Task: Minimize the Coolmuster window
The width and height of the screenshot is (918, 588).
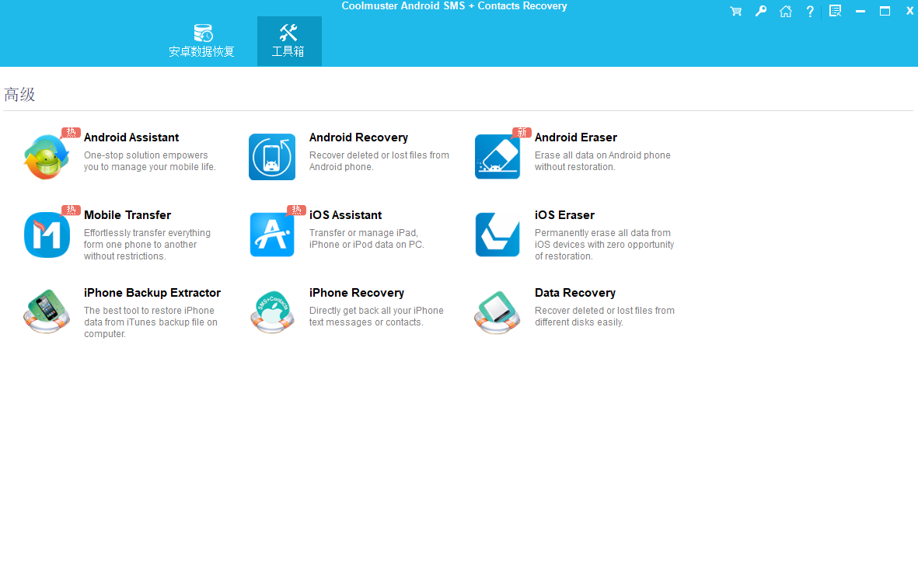Action: [860, 11]
